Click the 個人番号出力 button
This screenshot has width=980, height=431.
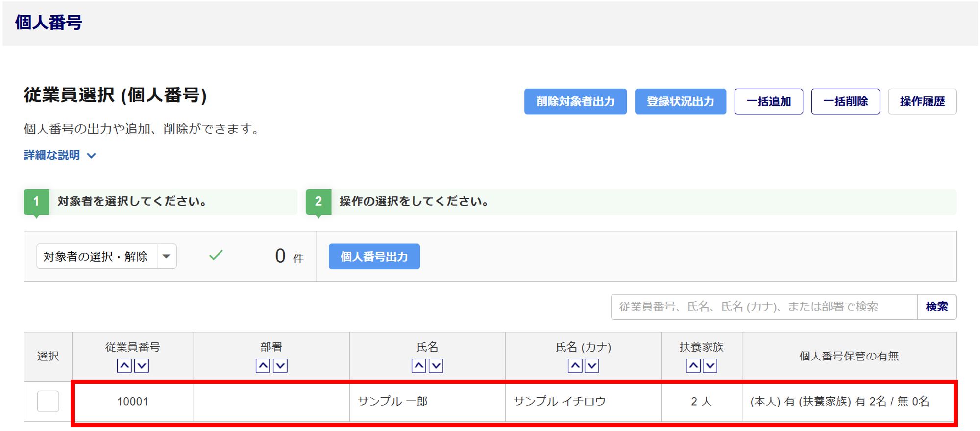[374, 257]
